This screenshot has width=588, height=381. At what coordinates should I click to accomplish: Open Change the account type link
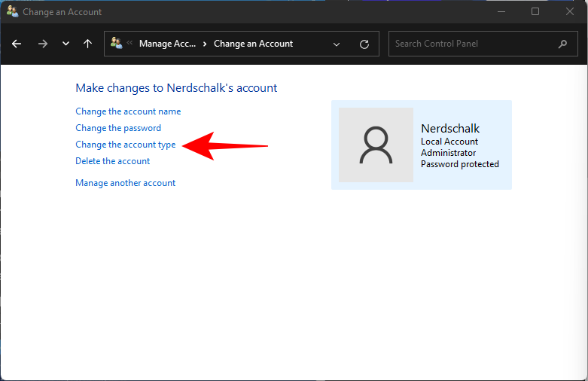[125, 145]
